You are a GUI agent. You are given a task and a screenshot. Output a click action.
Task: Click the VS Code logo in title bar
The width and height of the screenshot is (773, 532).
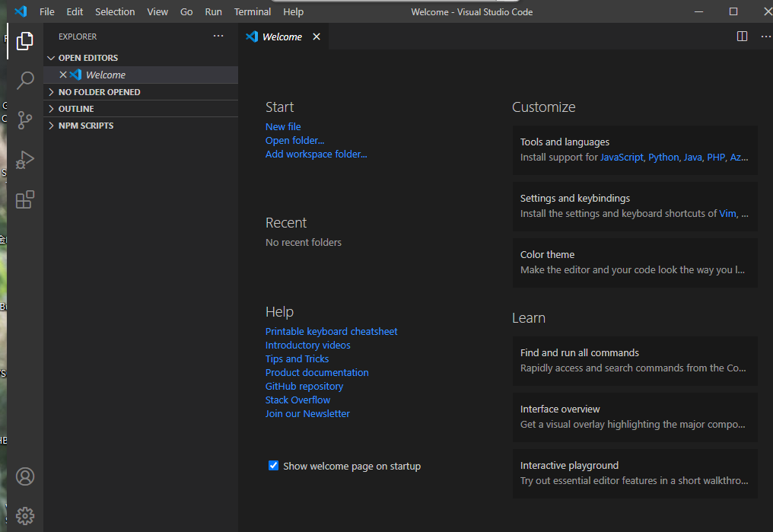(x=21, y=11)
